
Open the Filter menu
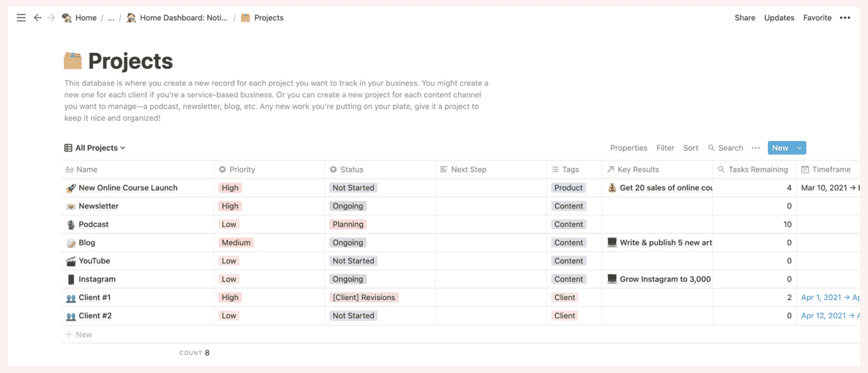[x=665, y=148]
